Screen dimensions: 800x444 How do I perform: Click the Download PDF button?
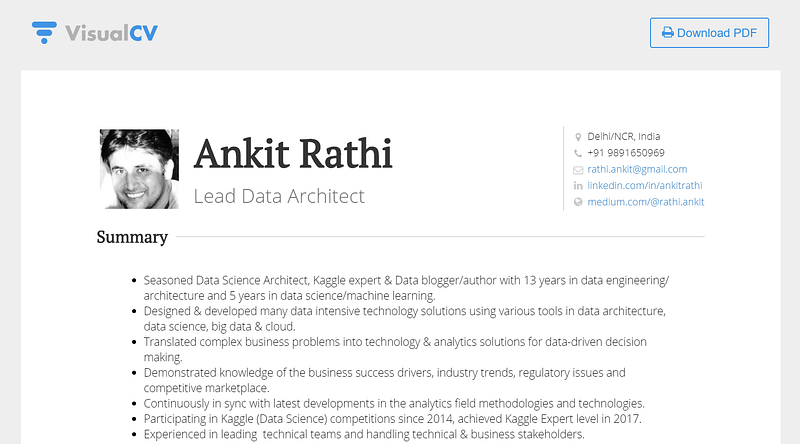click(709, 33)
